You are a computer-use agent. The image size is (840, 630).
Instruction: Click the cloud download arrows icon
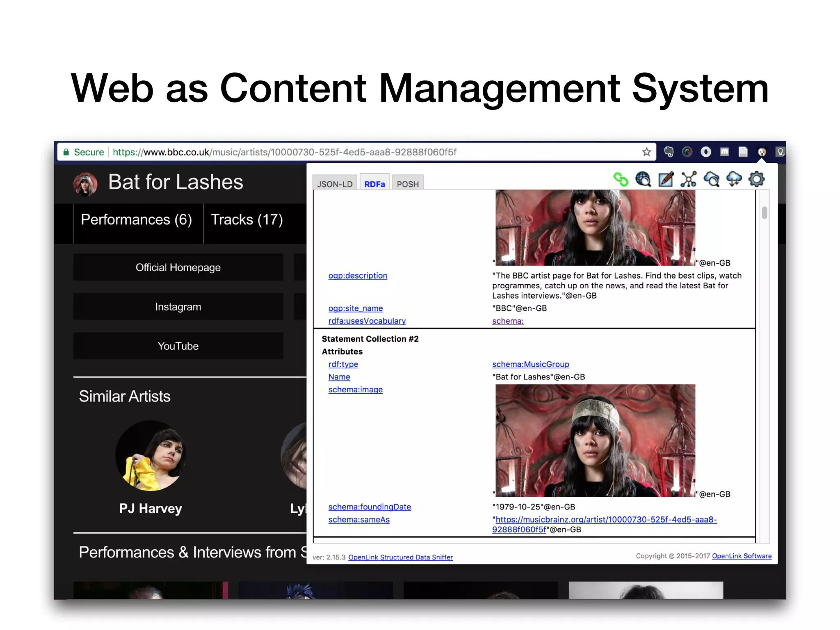pyautogui.click(x=734, y=180)
